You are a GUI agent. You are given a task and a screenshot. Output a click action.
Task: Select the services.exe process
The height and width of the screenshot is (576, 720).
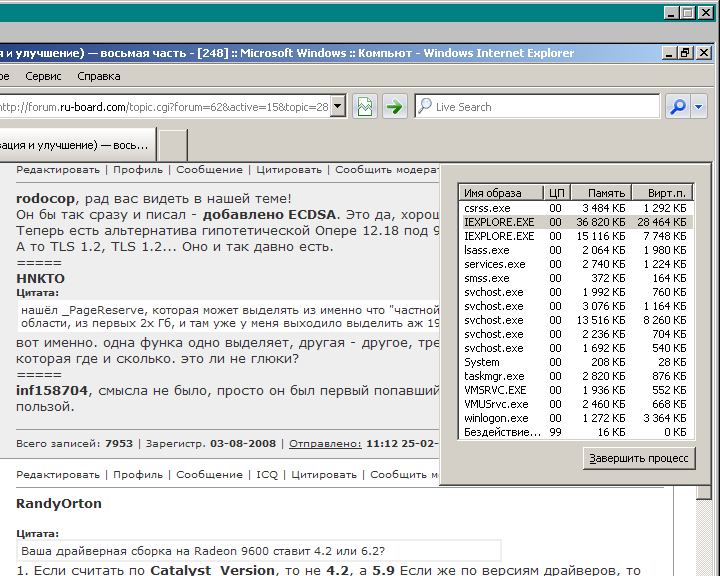coord(576,264)
